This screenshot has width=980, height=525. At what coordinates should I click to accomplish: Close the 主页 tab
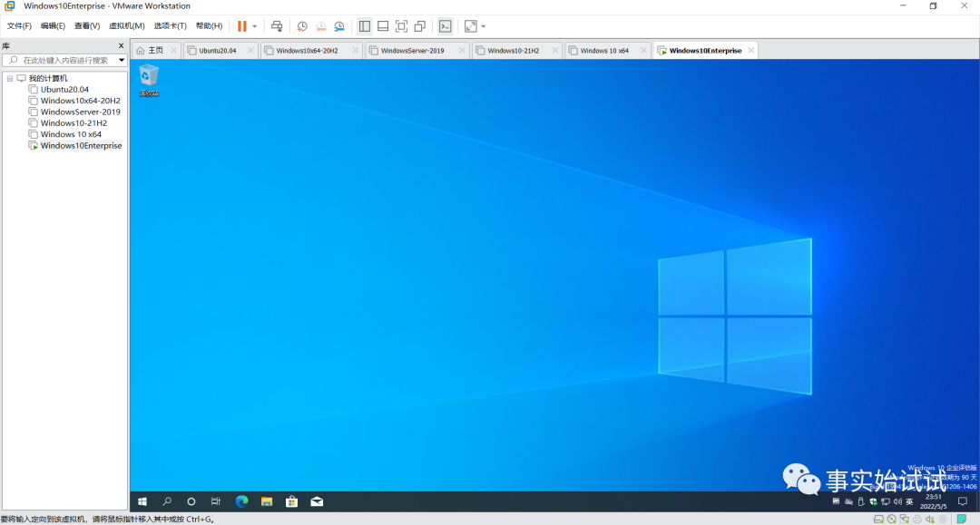[x=173, y=51]
